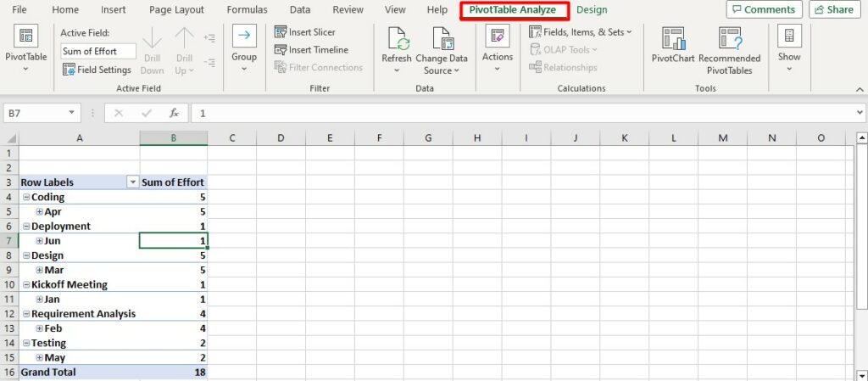Open the Row Labels filter dropdown
Viewport: 868px width, 381px height.
coord(133,182)
